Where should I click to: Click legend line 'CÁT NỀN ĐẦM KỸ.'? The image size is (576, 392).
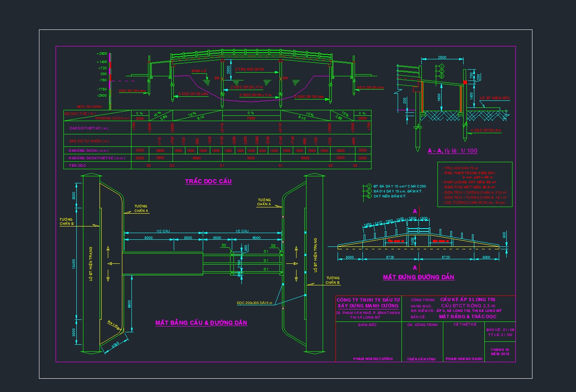390,196
